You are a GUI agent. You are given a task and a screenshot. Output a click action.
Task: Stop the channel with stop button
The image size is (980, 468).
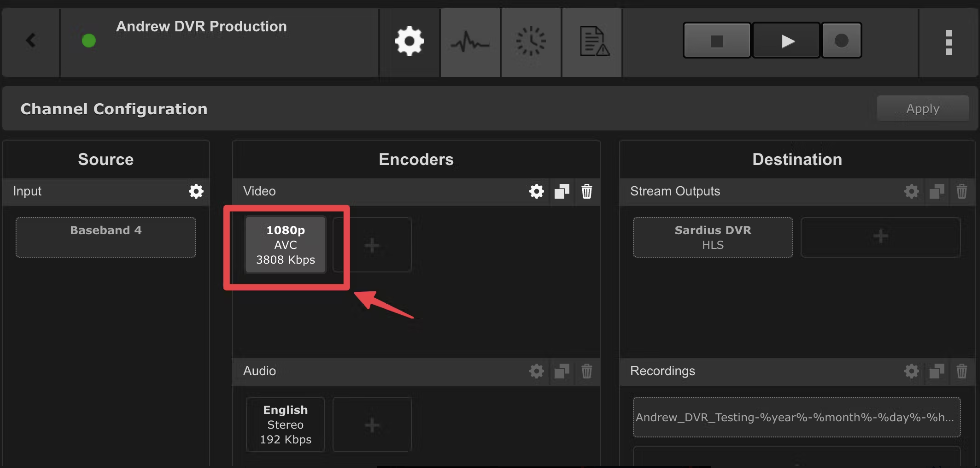717,40
